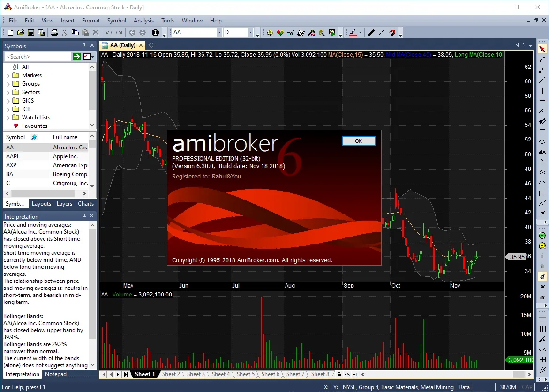Open the Format menu

pyautogui.click(x=90, y=21)
